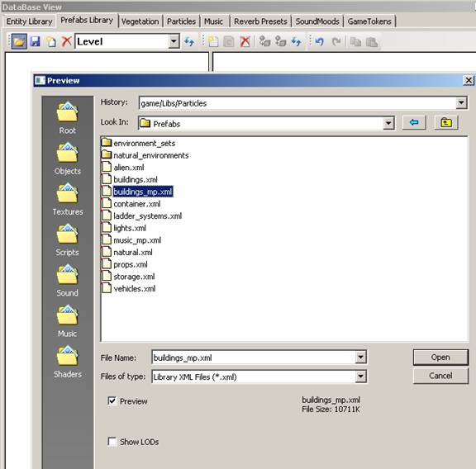The height and width of the screenshot is (469, 476).
Task: Expand the Look In Prefabs dropdown
Action: point(388,123)
